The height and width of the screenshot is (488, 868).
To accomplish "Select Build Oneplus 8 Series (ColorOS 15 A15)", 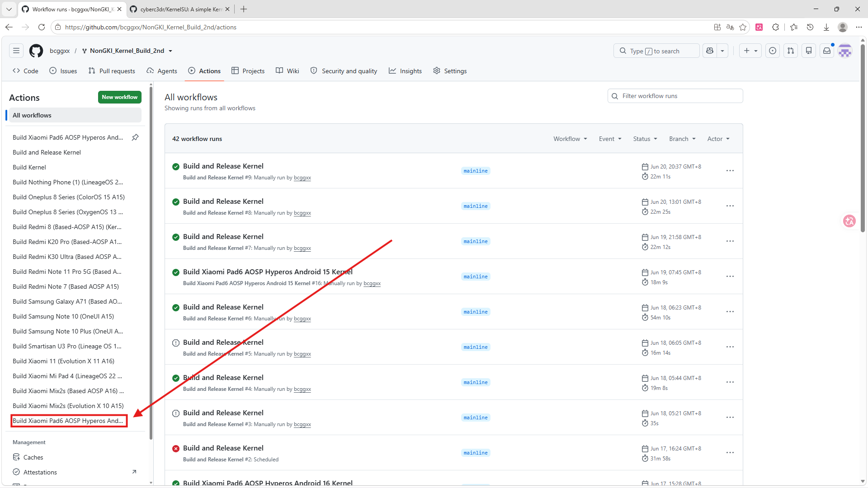I will [69, 197].
